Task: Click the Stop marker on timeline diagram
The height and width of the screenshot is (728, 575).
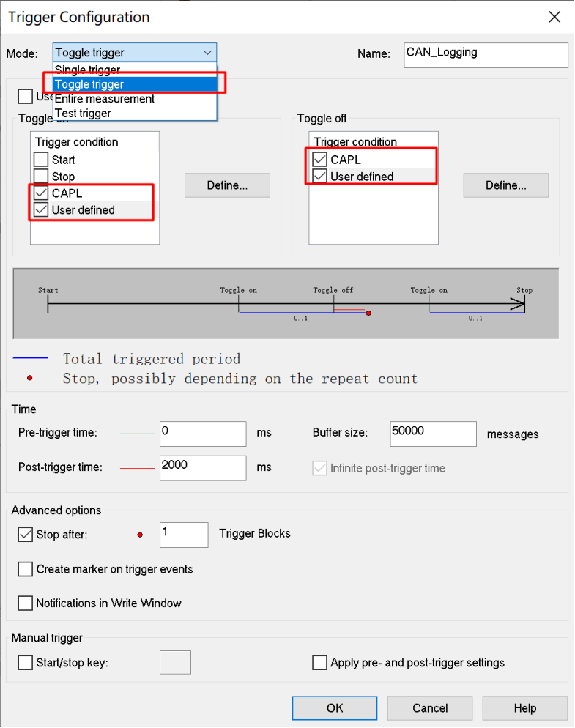Action: pyautogui.click(x=524, y=290)
